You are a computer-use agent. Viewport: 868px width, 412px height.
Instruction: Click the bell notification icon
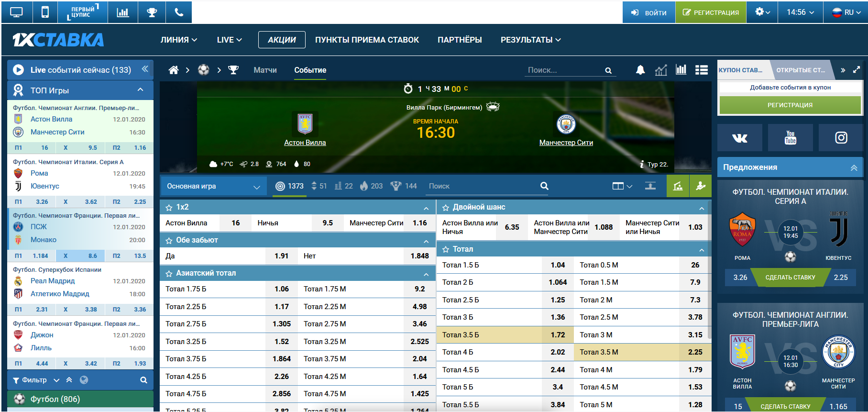(x=640, y=70)
